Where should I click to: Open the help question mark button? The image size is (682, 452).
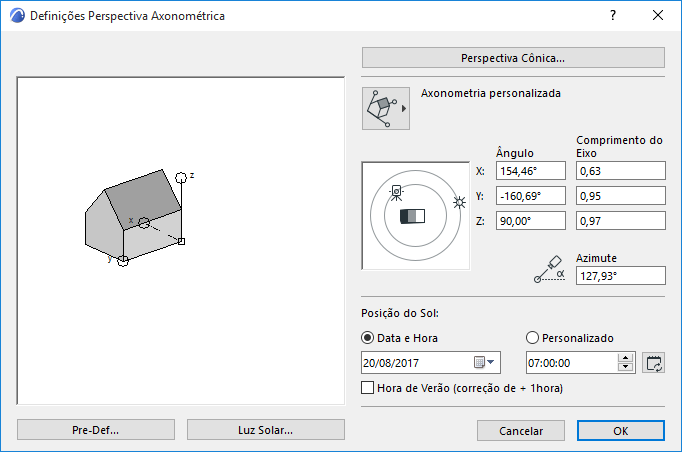[x=613, y=16]
